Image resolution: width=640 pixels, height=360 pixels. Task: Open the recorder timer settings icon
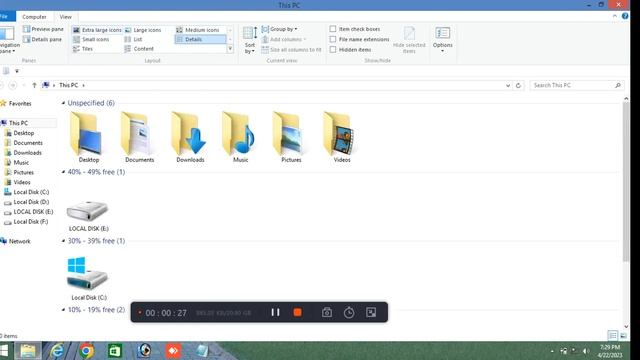coord(349,313)
